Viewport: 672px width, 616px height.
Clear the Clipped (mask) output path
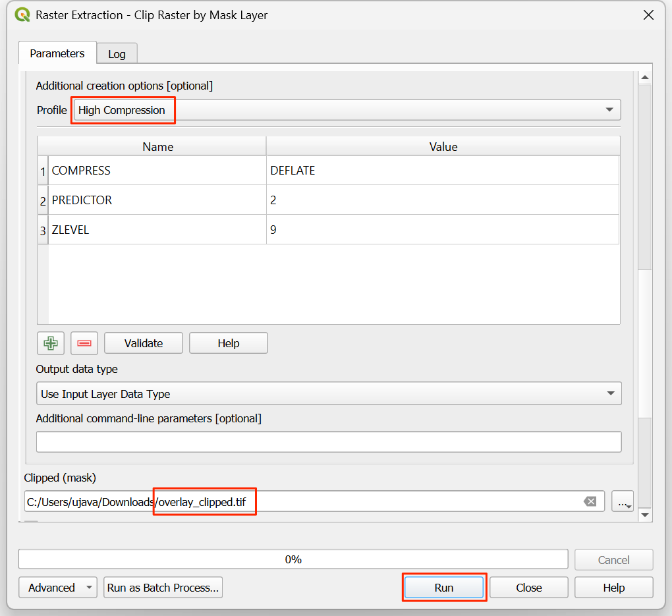590,501
